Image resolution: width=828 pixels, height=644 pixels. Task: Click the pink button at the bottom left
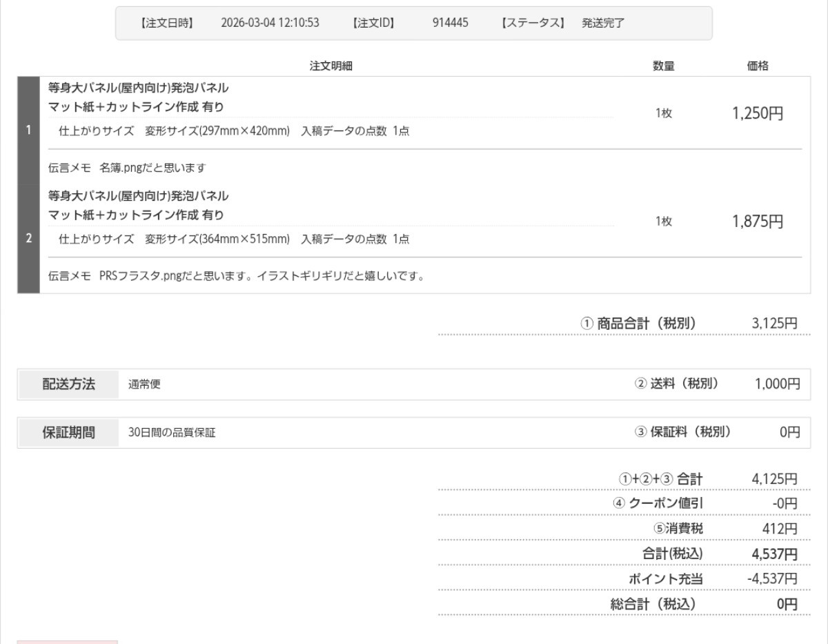(x=67, y=641)
